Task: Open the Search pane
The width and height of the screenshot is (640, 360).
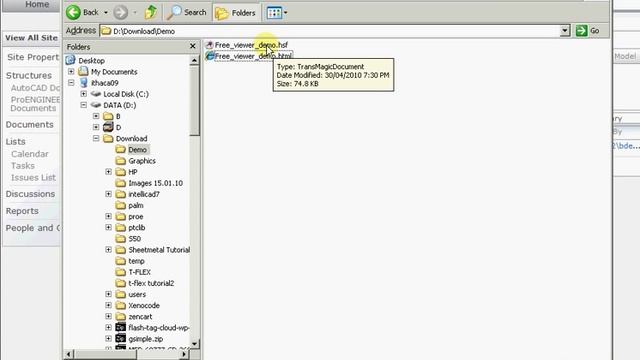Action: (x=187, y=13)
